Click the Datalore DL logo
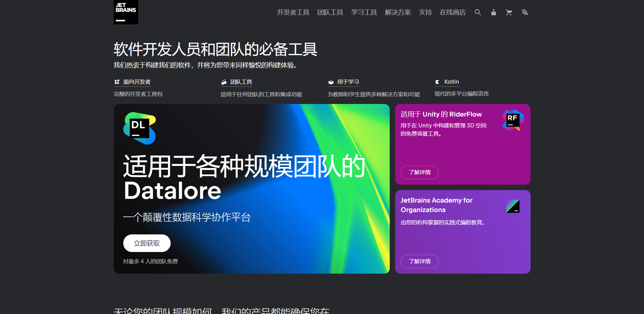The height and width of the screenshot is (314, 644). click(139, 128)
